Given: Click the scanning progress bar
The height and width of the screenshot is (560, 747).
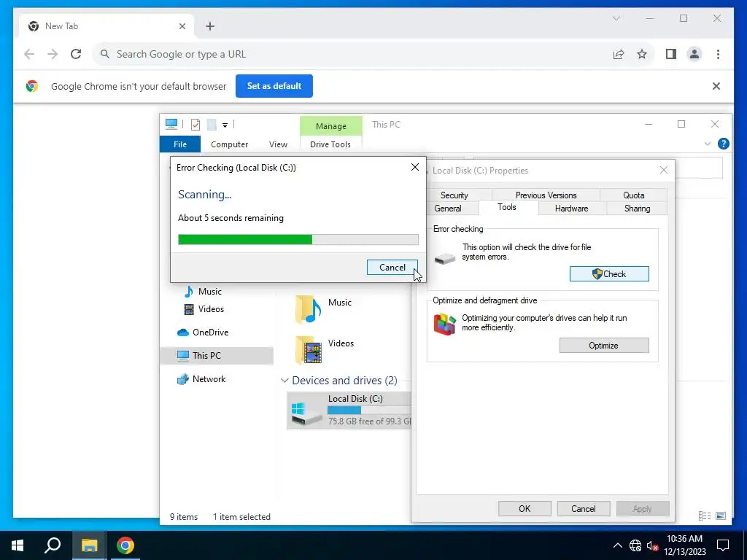Looking at the screenshot, I should click(298, 239).
